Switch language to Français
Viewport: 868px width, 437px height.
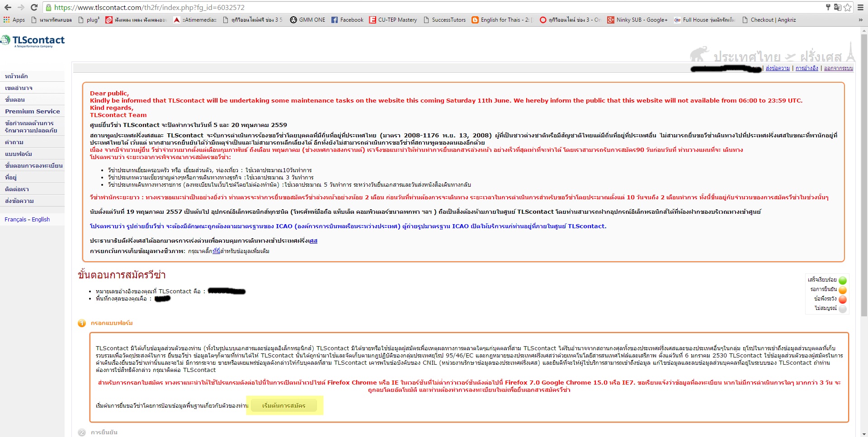pyautogui.click(x=15, y=219)
